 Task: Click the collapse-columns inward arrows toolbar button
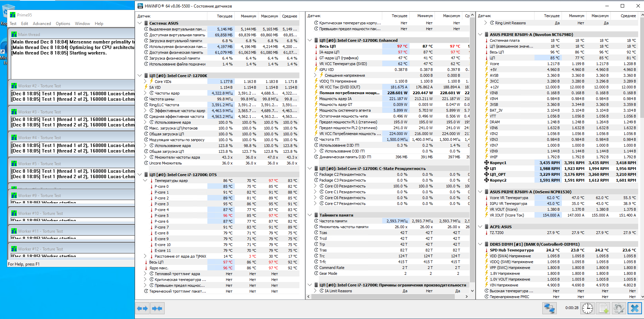(x=157, y=308)
